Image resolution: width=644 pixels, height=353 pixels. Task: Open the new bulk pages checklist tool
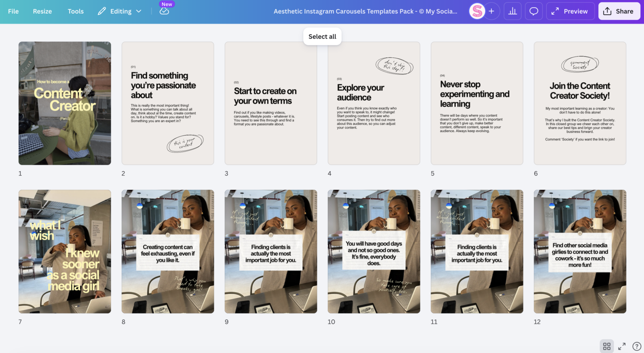coord(164,11)
